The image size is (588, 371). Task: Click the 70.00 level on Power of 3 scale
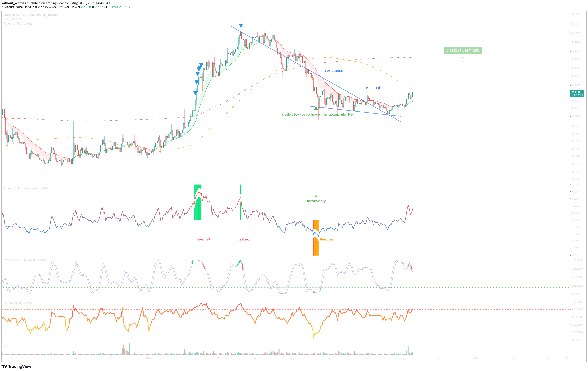tap(576, 206)
